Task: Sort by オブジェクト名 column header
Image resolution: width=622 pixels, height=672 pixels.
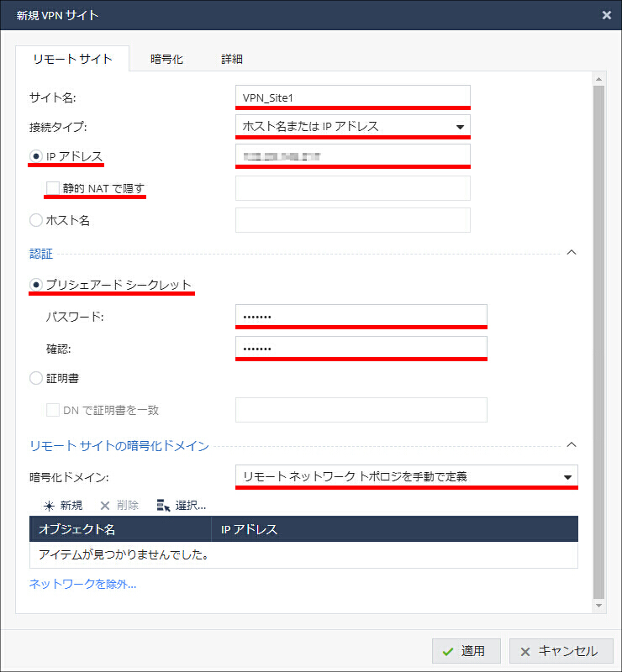Action: pyautogui.click(x=120, y=529)
